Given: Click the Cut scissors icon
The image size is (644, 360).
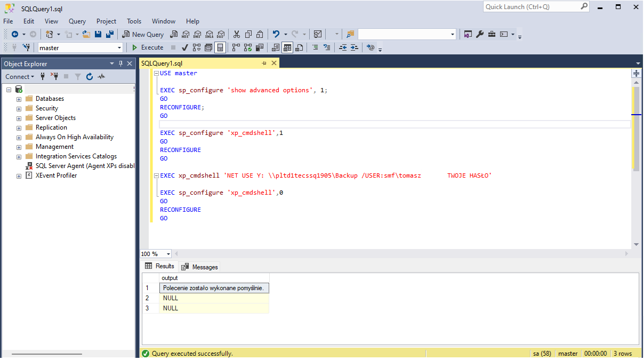Looking at the screenshot, I should 236,34.
